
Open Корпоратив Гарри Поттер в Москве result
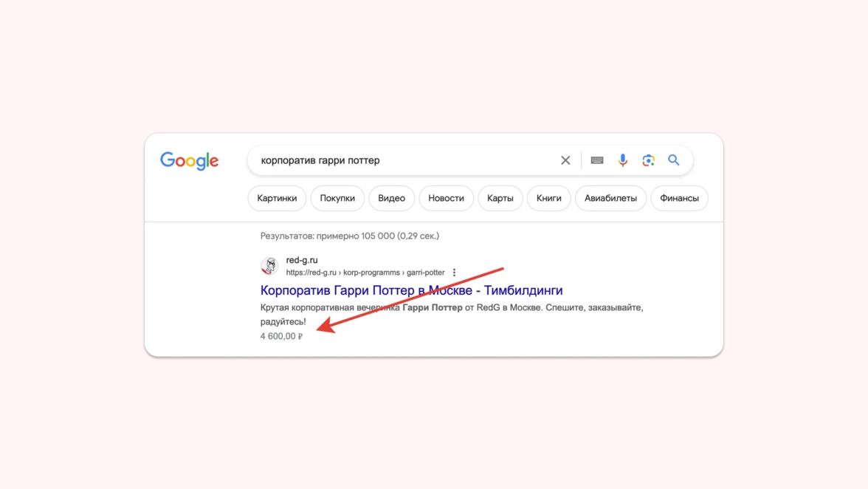[x=411, y=290]
